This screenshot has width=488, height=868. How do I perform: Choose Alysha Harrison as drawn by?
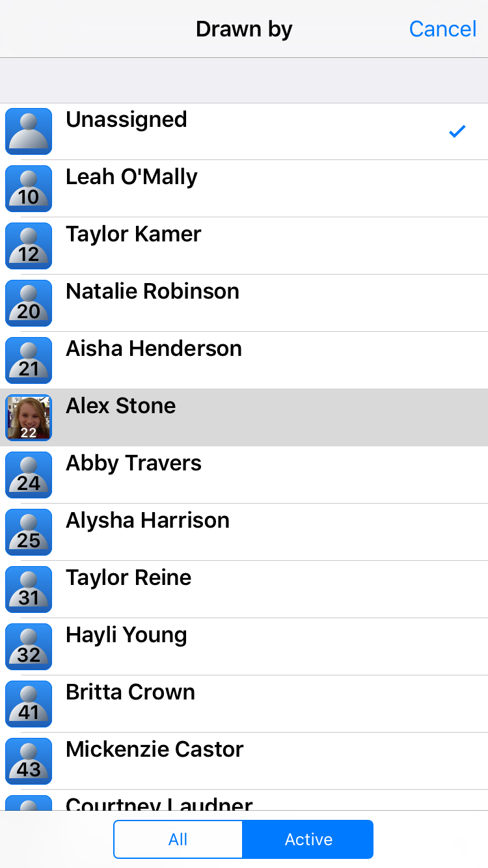tap(148, 521)
